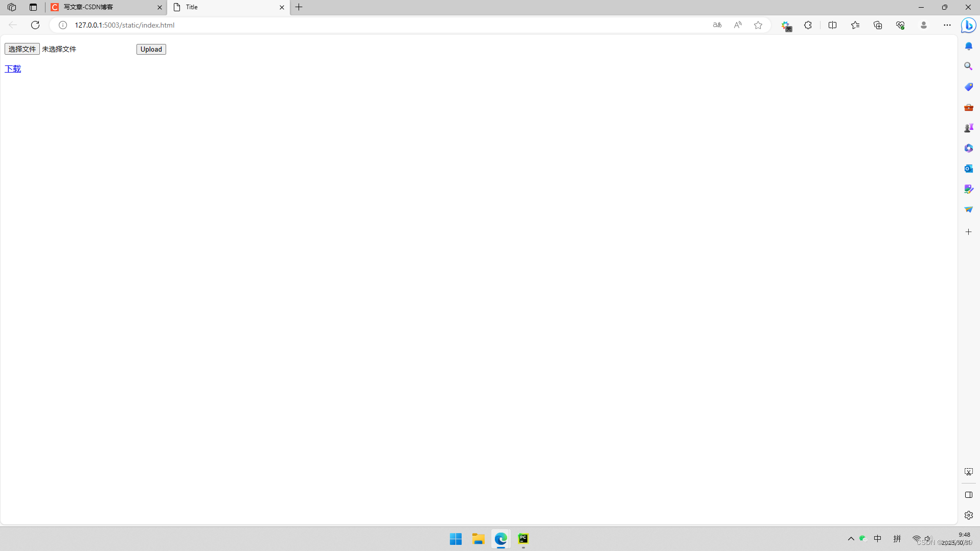Open the sidebar notifications bell
The width and height of the screenshot is (980, 551).
pyautogui.click(x=969, y=46)
